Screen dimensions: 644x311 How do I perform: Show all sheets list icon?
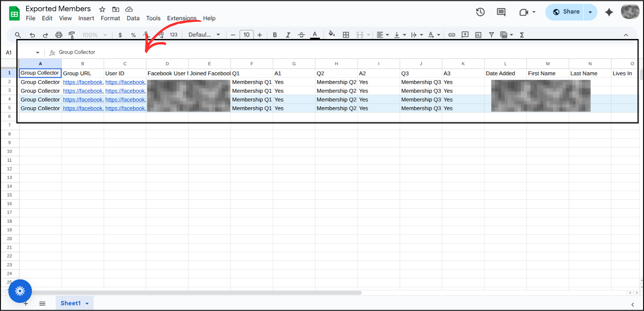coord(42,303)
